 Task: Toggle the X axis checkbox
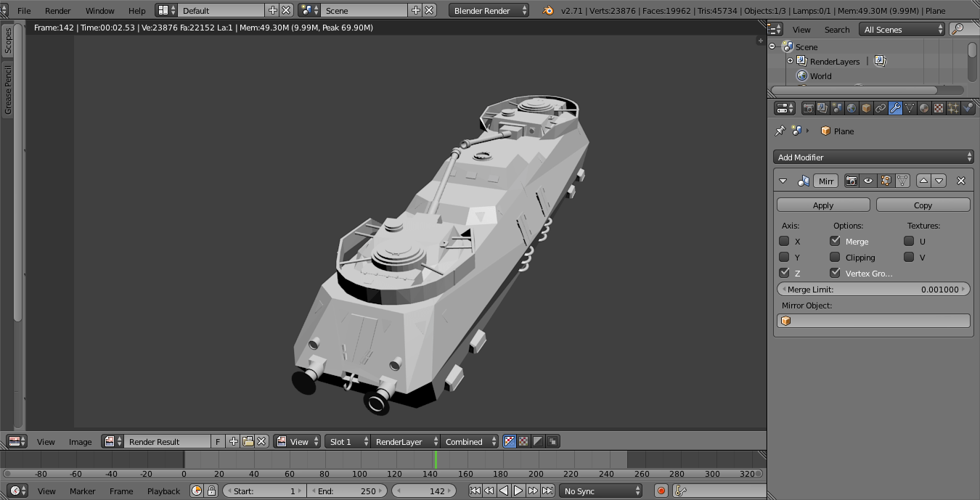[x=784, y=241]
